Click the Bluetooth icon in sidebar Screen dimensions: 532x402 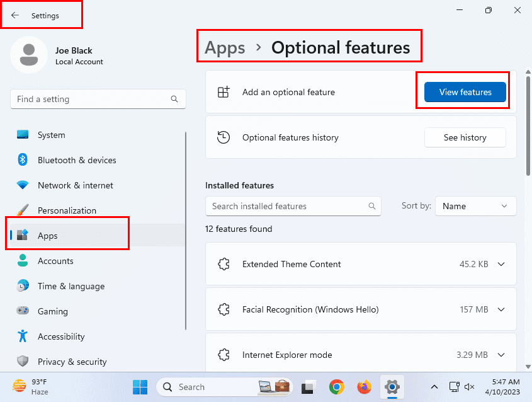23,159
